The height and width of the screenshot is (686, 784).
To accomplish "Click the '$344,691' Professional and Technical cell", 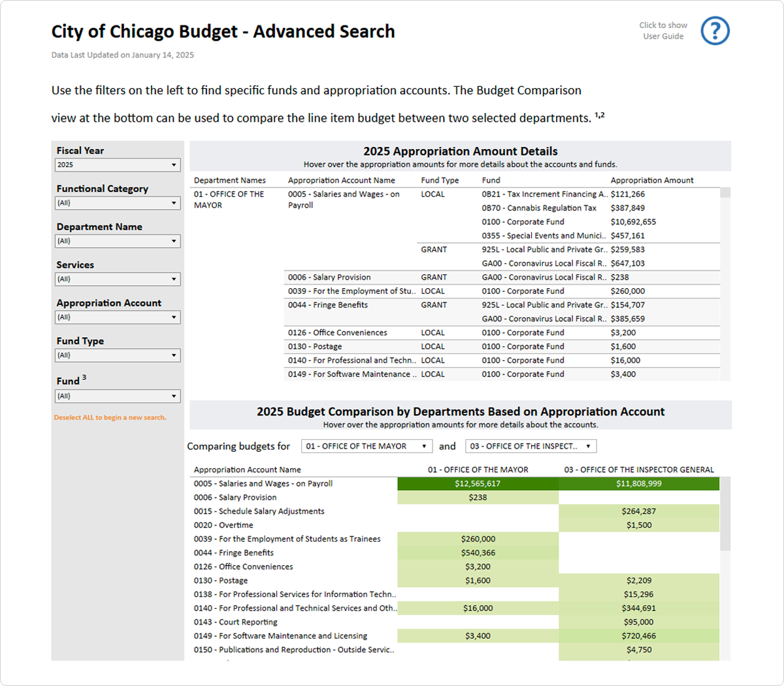I will 639,608.
